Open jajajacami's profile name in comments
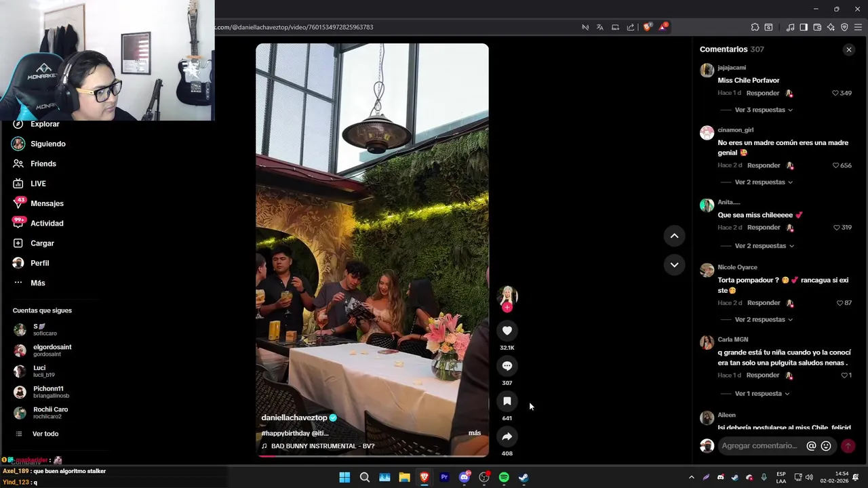The height and width of the screenshot is (488, 868). click(x=732, y=68)
